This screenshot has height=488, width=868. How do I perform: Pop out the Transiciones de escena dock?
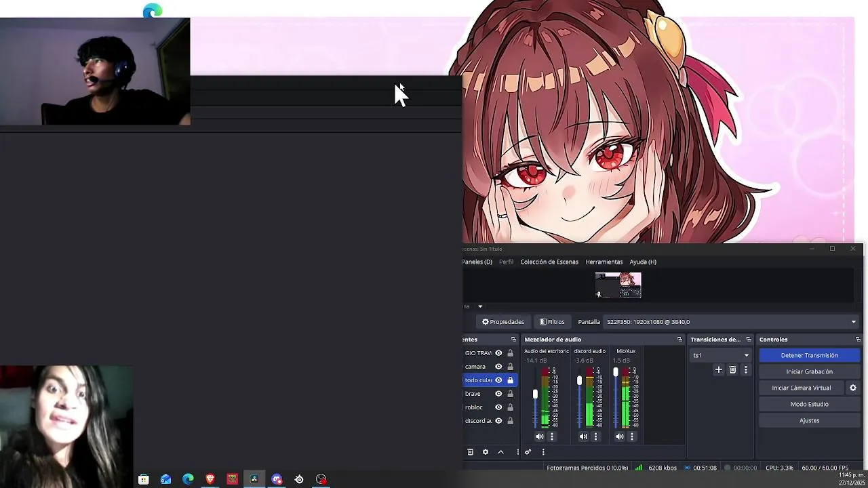749,339
